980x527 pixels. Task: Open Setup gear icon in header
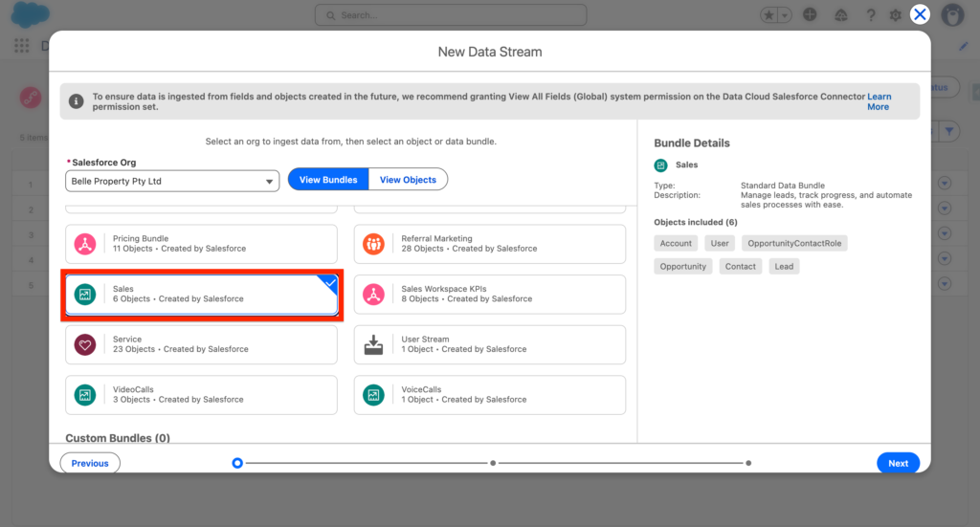[895, 15]
